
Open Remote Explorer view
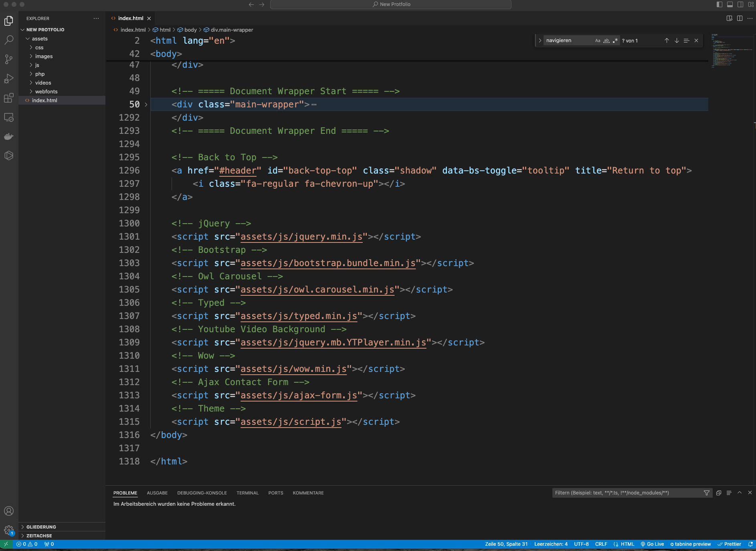[x=9, y=117]
